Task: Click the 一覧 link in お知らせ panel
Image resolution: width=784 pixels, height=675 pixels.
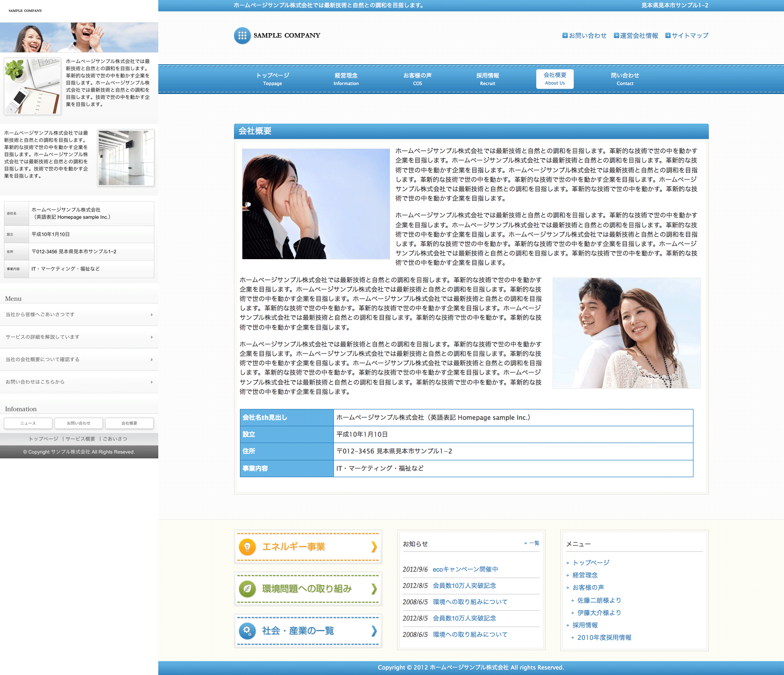Action: 534,543
